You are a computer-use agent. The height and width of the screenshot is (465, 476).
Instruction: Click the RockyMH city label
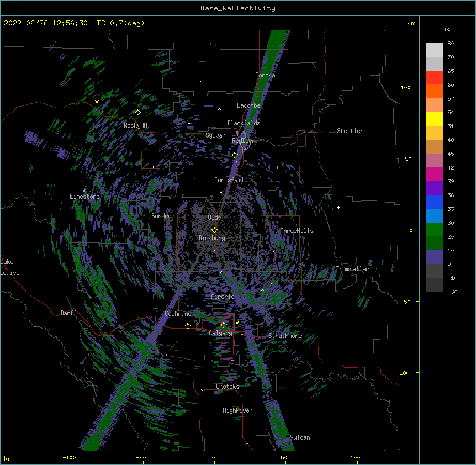(x=135, y=125)
